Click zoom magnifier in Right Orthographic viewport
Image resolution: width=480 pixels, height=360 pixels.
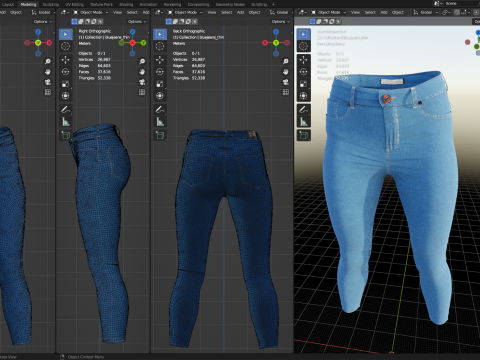(142, 61)
